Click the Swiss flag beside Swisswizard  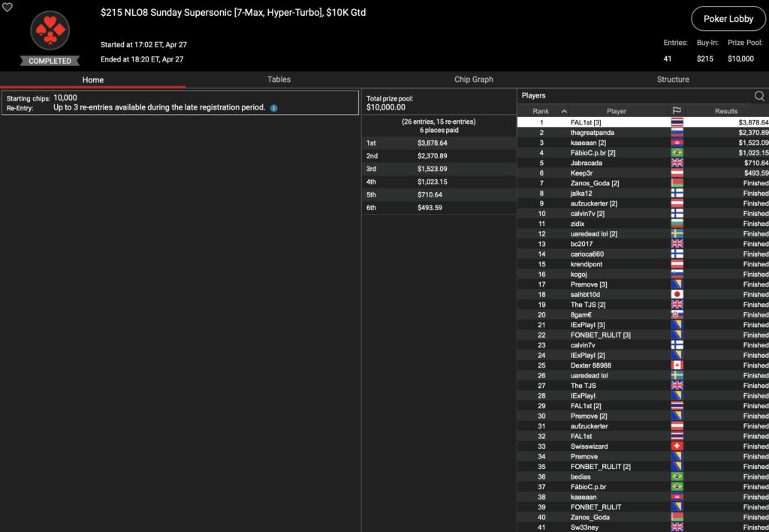click(677, 446)
